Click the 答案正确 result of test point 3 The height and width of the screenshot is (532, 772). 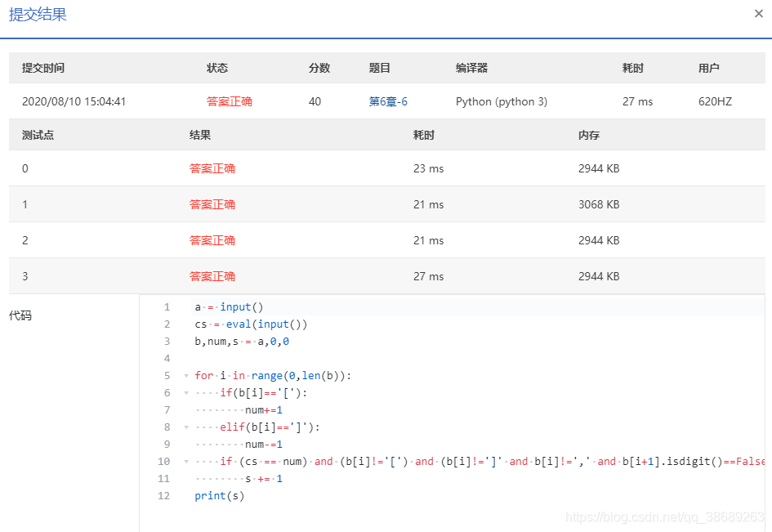pos(212,276)
